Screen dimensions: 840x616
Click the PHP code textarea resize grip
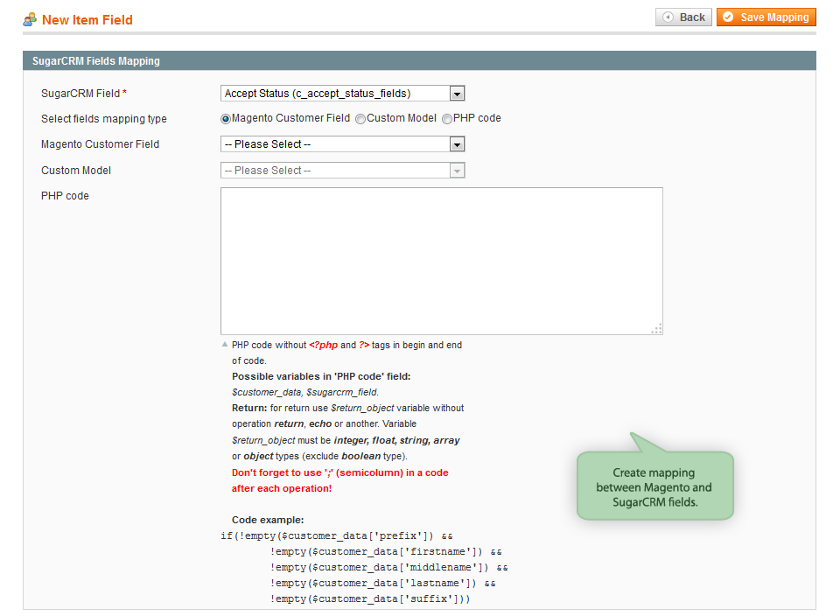tap(657, 329)
